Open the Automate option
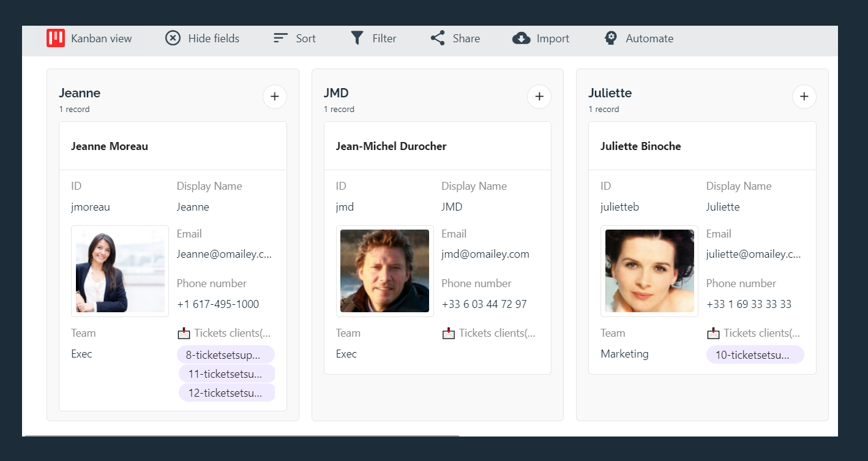 pyautogui.click(x=649, y=39)
